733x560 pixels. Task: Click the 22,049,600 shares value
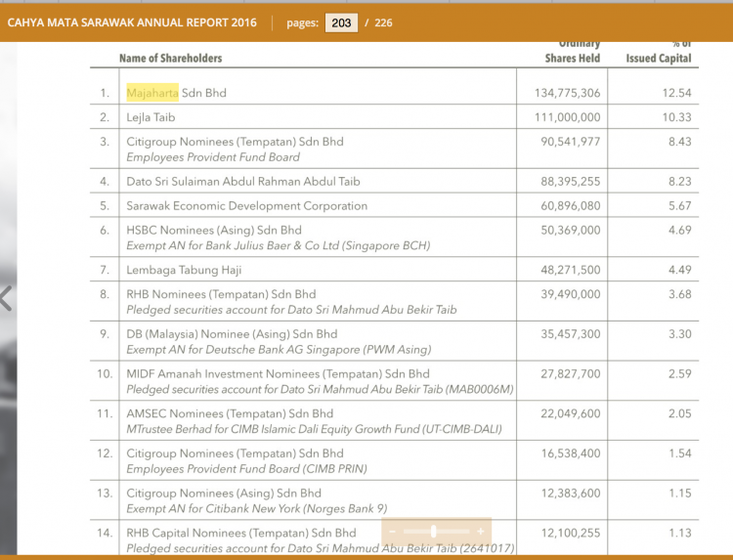pos(571,413)
